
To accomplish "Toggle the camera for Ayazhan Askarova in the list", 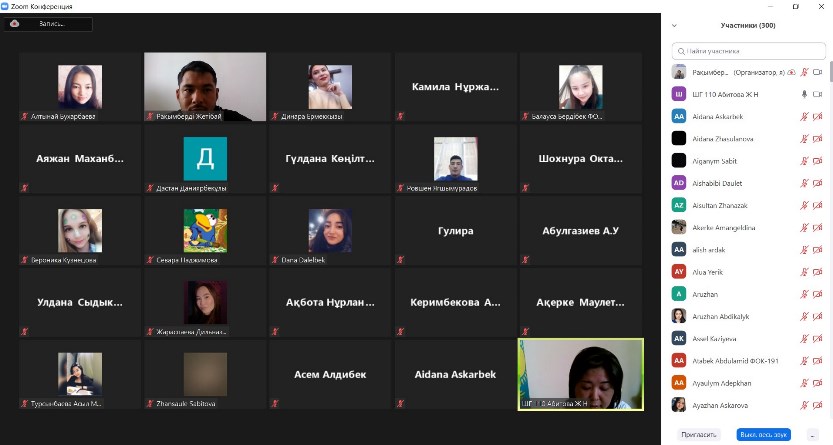I will (818, 405).
